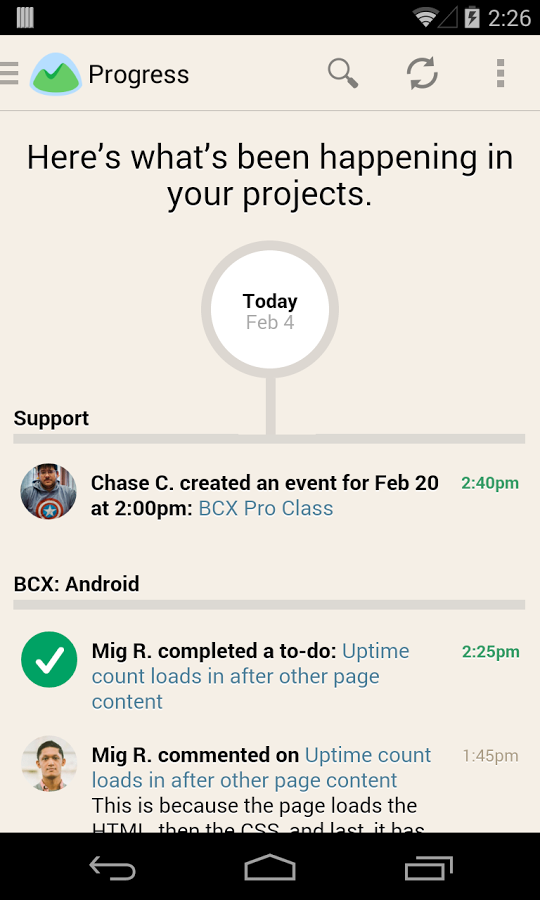Refresh progress with sync arrows icon

coord(422,73)
